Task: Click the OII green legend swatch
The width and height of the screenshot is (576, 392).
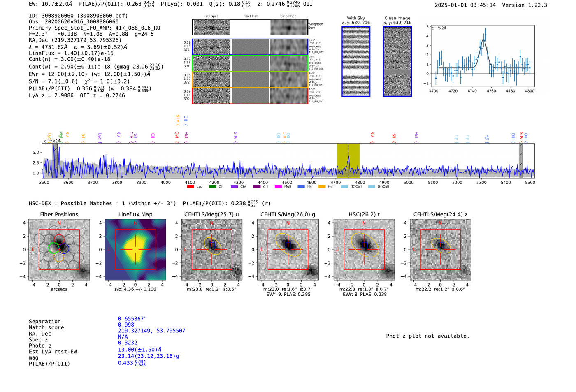Action: [213, 186]
